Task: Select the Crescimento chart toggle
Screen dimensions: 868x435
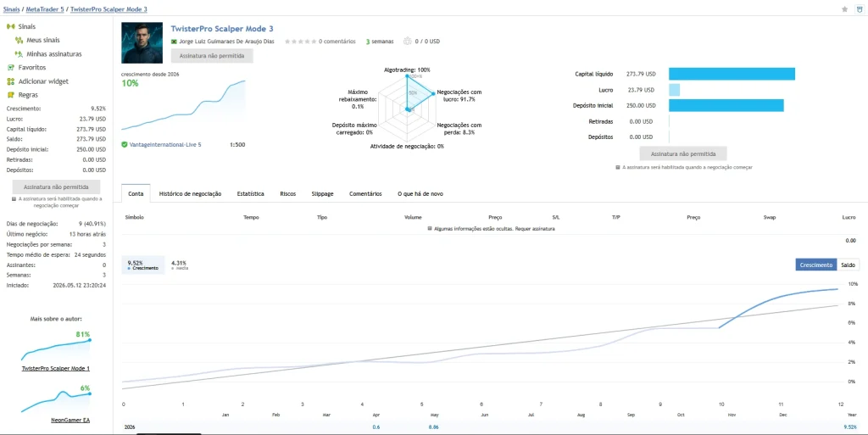Action: click(816, 265)
